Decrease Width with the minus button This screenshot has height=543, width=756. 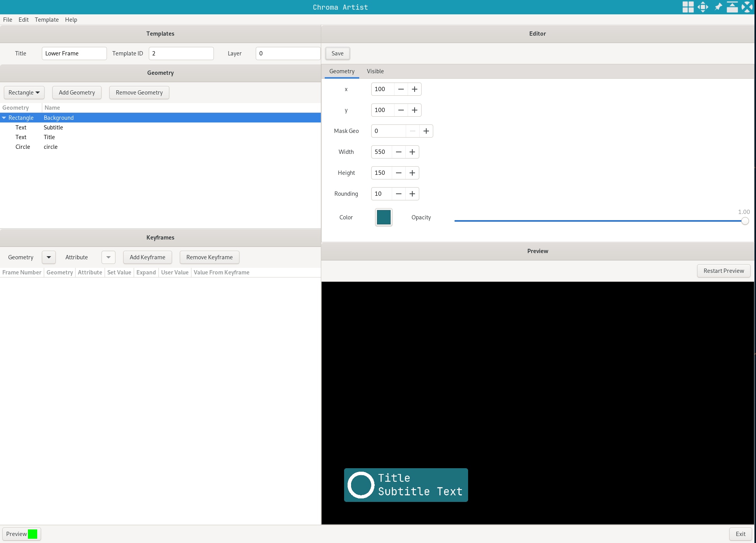(399, 152)
